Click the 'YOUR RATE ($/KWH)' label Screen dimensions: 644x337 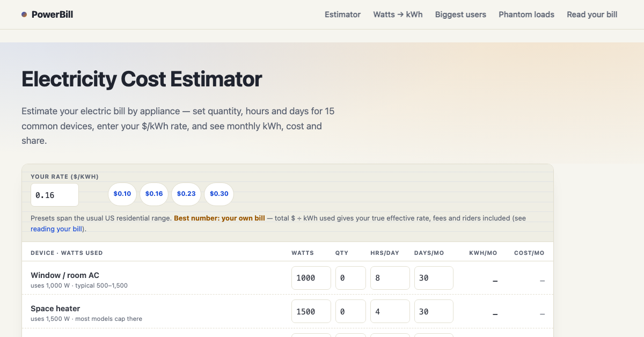click(x=64, y=177)
